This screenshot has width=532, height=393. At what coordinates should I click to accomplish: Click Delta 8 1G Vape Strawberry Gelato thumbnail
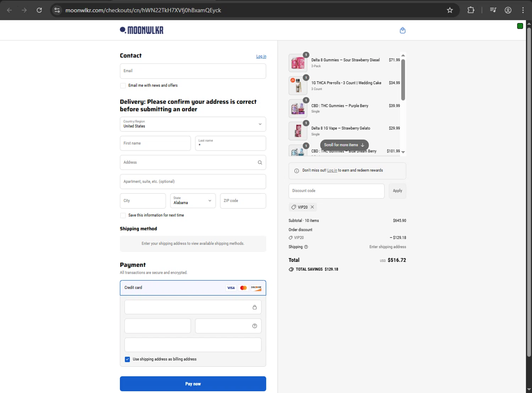tap(298, 131)
